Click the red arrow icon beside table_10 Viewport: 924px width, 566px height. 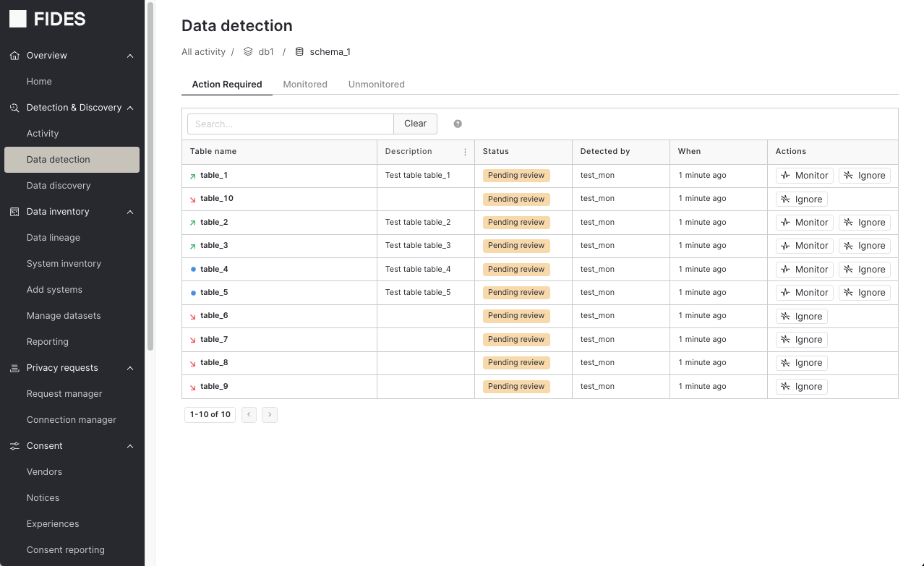coord(193,199)
